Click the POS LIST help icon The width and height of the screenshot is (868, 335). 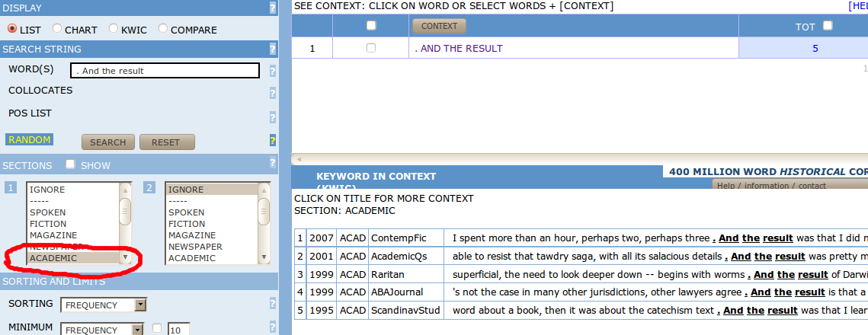tap(273, 117)
